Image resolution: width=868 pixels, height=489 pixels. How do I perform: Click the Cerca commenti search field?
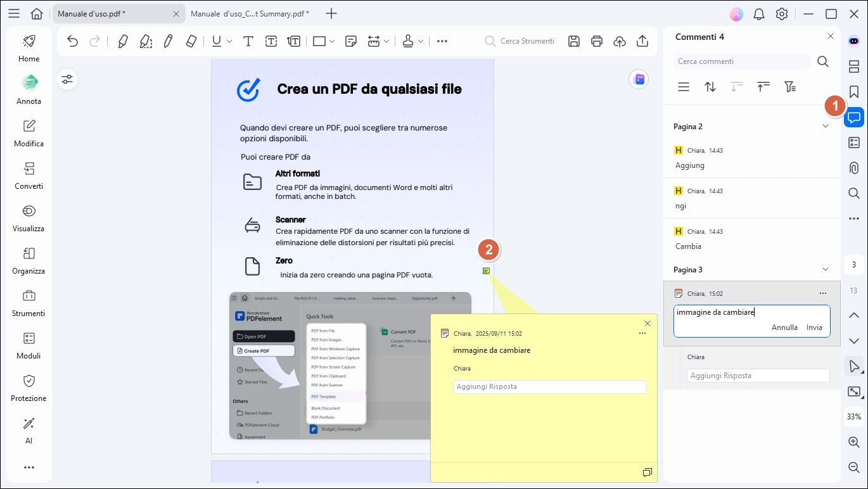click(741, 61)
